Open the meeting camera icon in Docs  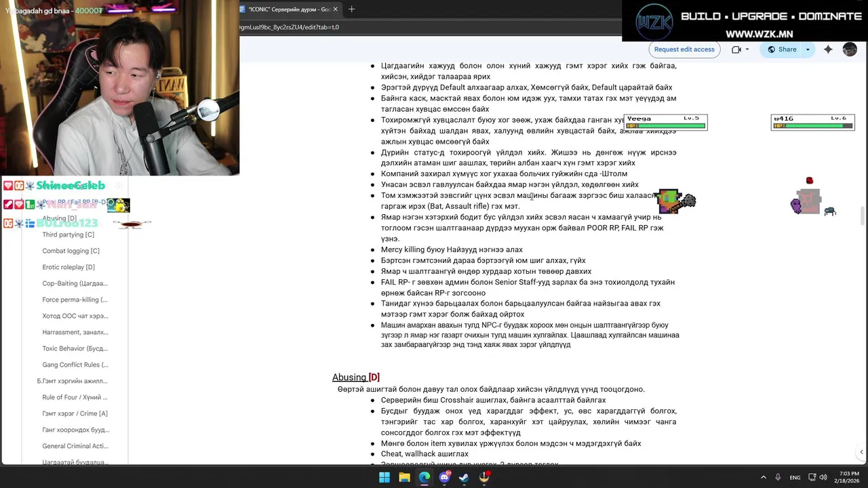point(736,49)
